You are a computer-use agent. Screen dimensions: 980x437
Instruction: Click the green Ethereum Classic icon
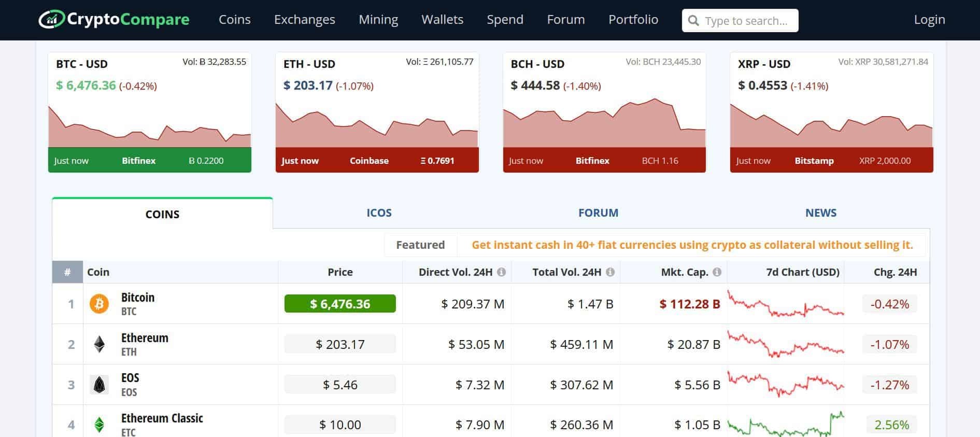(x=99, y=425)
